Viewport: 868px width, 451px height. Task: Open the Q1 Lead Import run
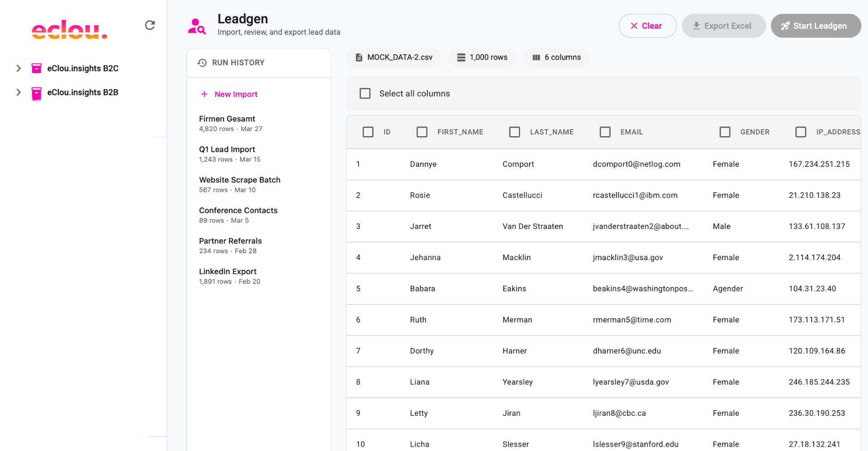point(259,154)
